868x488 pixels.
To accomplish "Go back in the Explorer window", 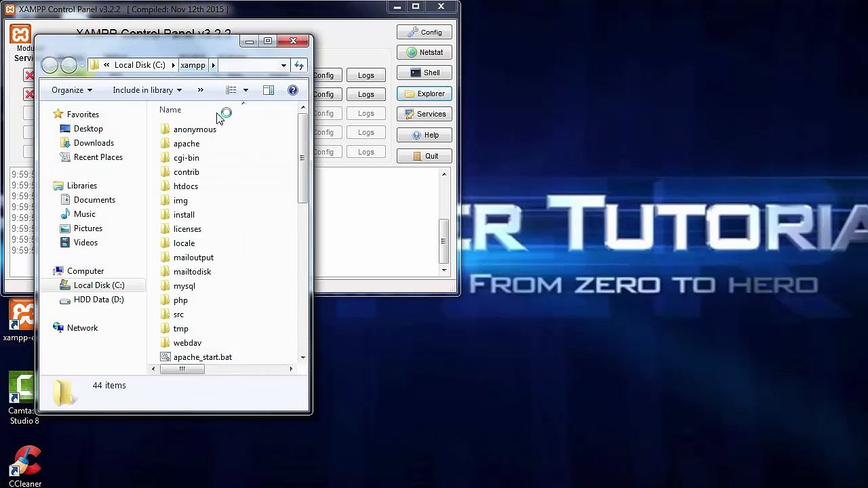I will click(50, 65).
